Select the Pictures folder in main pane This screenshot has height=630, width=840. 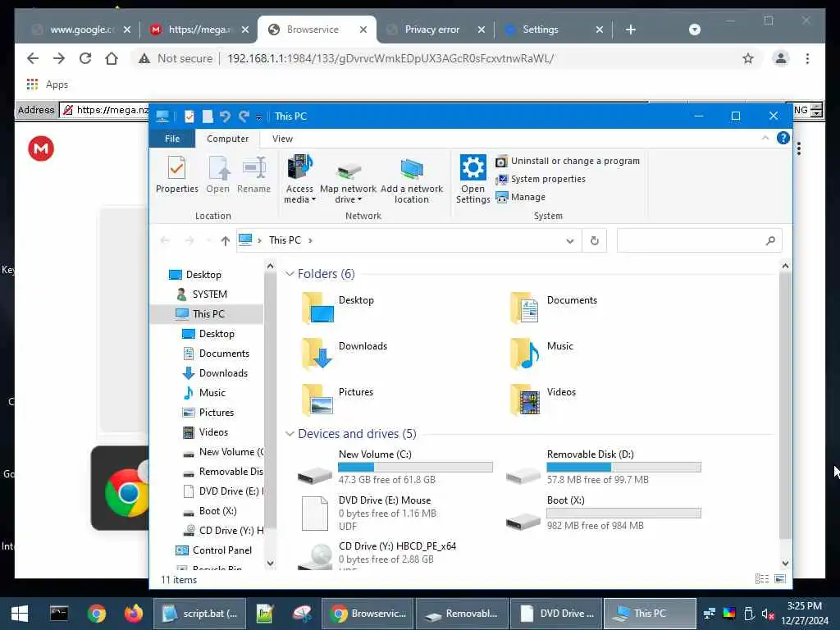click(x=337, y=399)
